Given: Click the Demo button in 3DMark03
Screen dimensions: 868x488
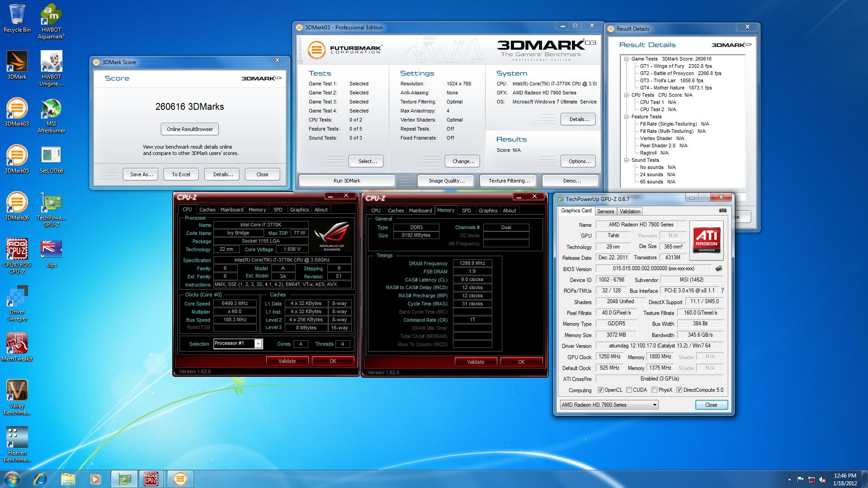Looking at the screenshot, I should 571,181.
